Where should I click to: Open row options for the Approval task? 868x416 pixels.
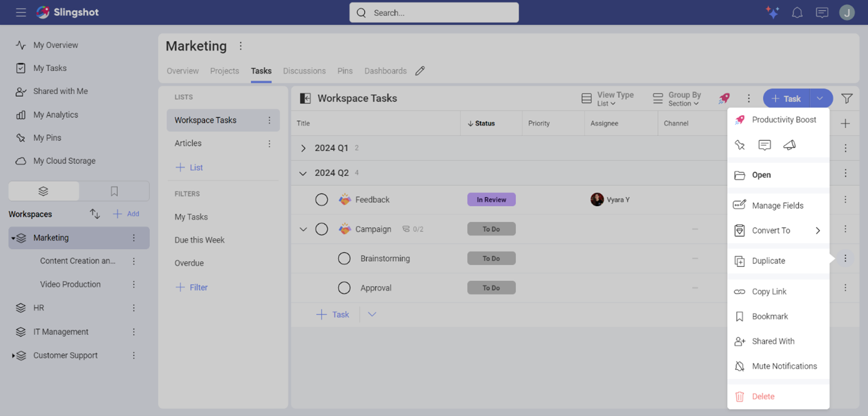846,288
